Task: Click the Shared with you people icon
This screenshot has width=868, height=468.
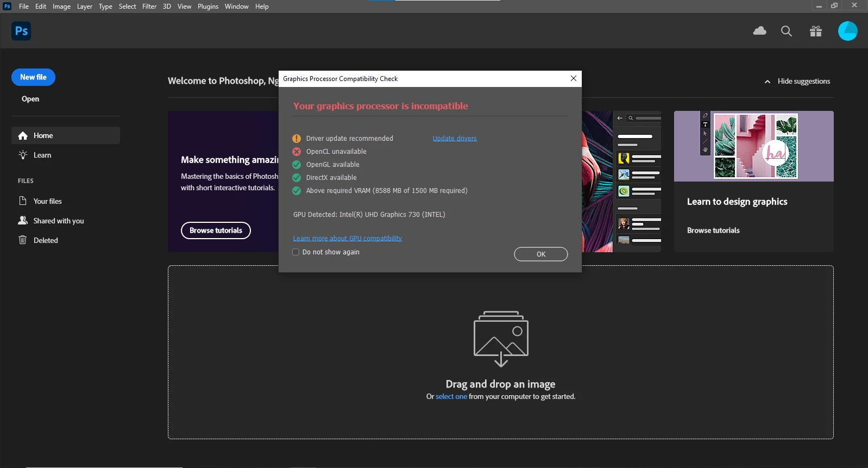Action: pos(23,221)
